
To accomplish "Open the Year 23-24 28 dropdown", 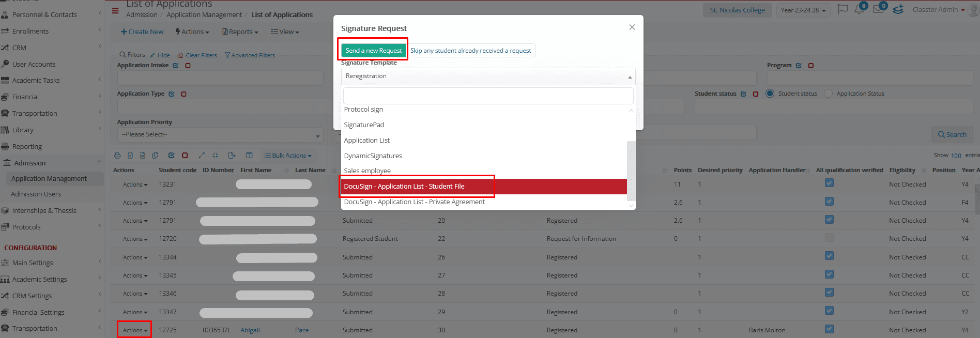I will pyautogui.click(x=803, y=10).
